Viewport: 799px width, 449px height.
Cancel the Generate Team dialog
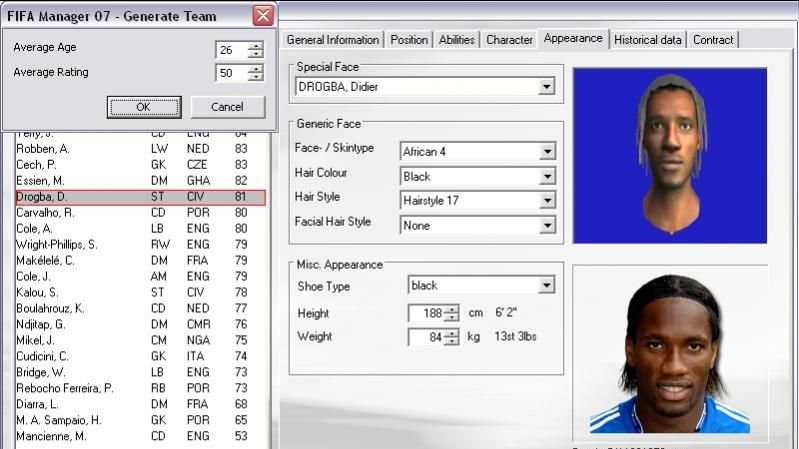click(x=227, y=107)
